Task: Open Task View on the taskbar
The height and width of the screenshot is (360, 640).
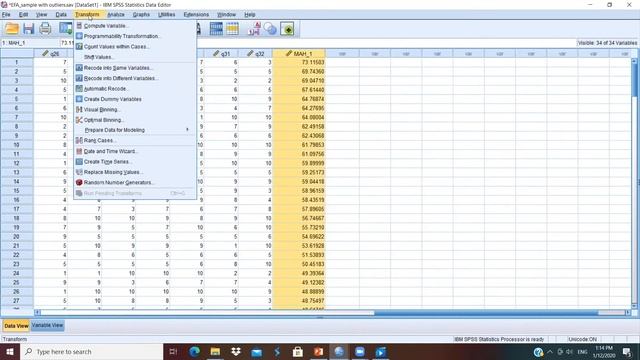Action: tap(173, 351)
